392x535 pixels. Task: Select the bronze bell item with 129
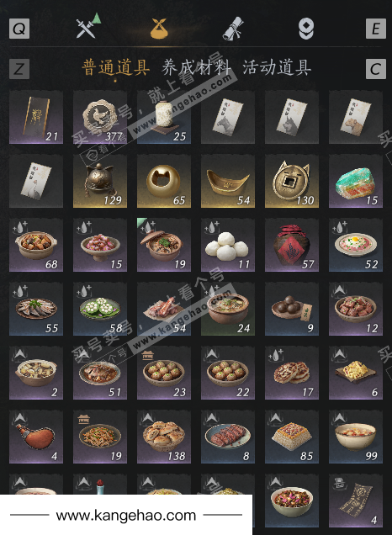click(100, 181)
